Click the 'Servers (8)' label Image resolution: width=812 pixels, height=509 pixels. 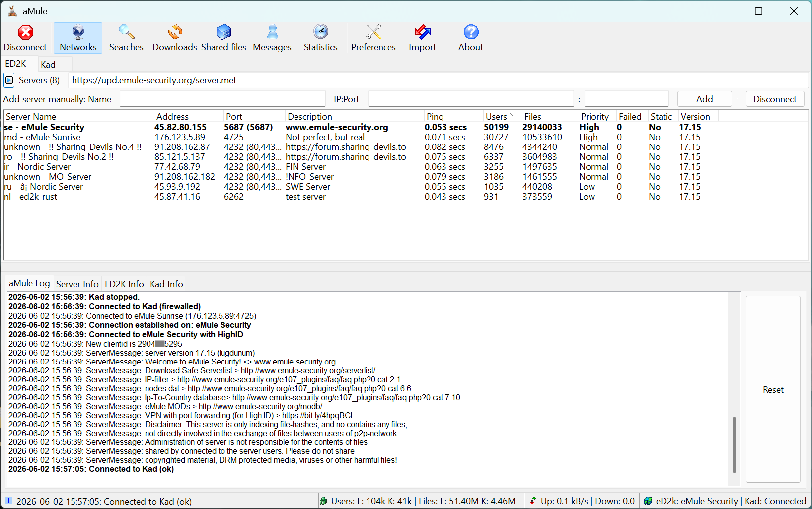click(39, 80)
